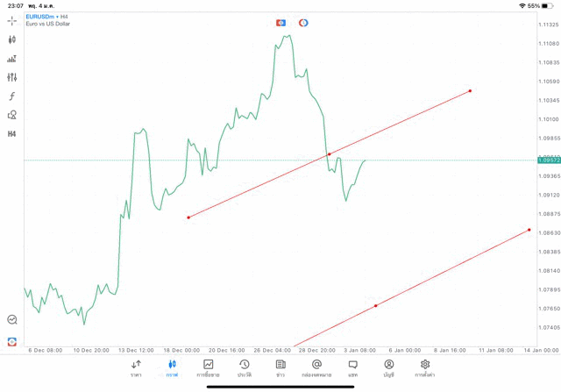Tap the chart search icon at bottom left
The image size is (561, 392).
coord(12,320)
